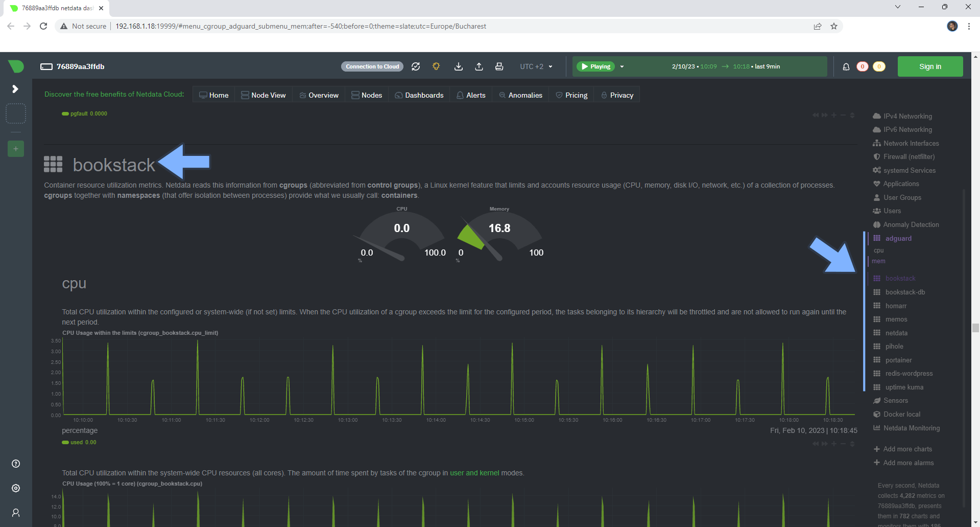Select cpu submenu under adguard
This screenshot has height=527, width=980.
879,250
